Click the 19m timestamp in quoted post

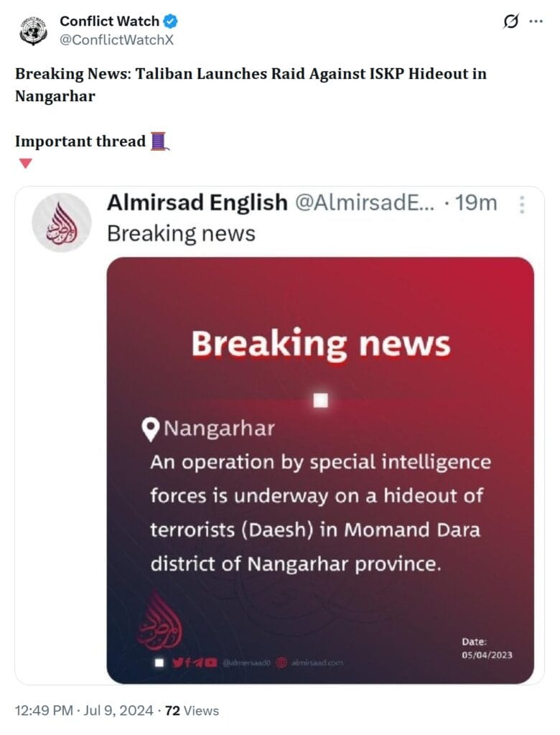click(476, 203)
